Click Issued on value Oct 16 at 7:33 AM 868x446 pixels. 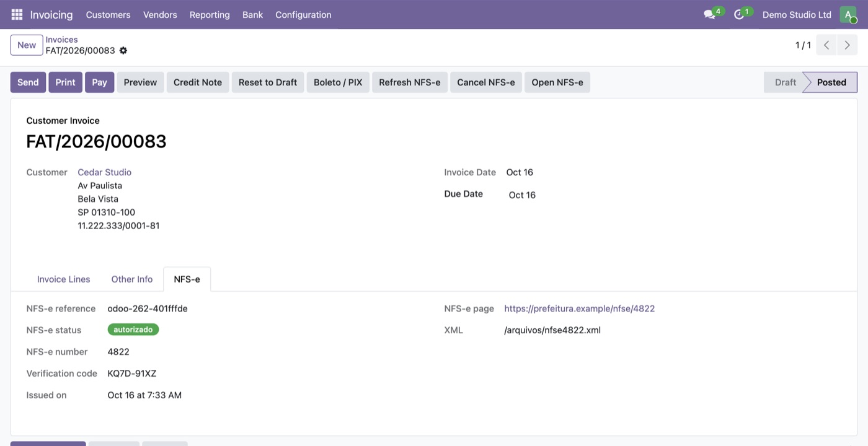point(144,395)
